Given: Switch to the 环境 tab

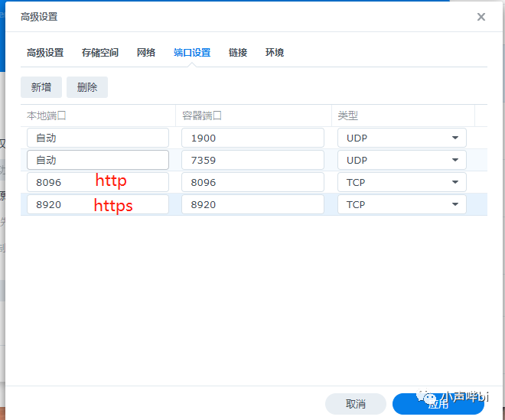Looking at the screenshot, I should coord(275,53).
